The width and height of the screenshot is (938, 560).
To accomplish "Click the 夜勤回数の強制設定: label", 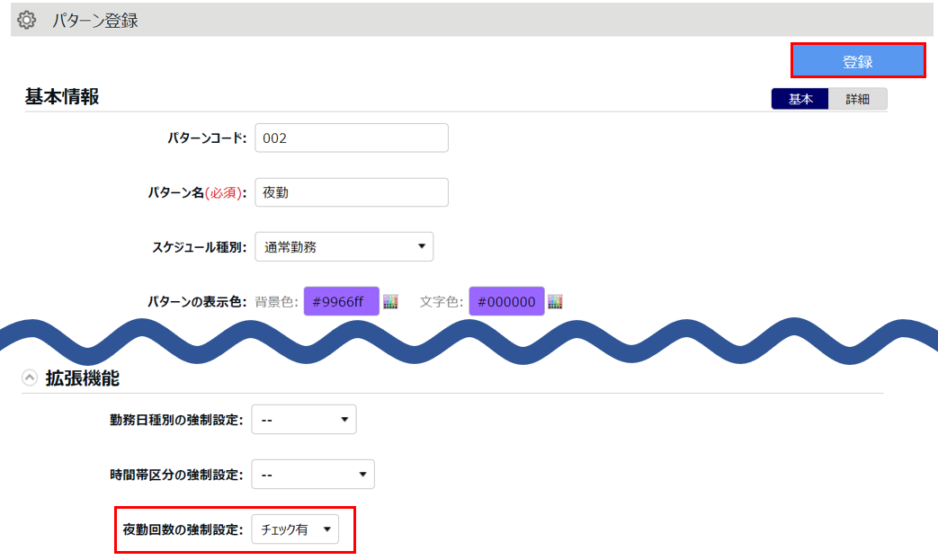I will [x=183, y=529].
